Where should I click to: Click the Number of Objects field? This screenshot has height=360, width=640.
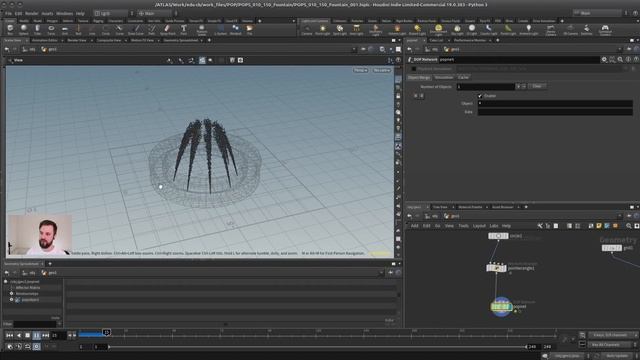pyautogui.click(x=485, y=87)
